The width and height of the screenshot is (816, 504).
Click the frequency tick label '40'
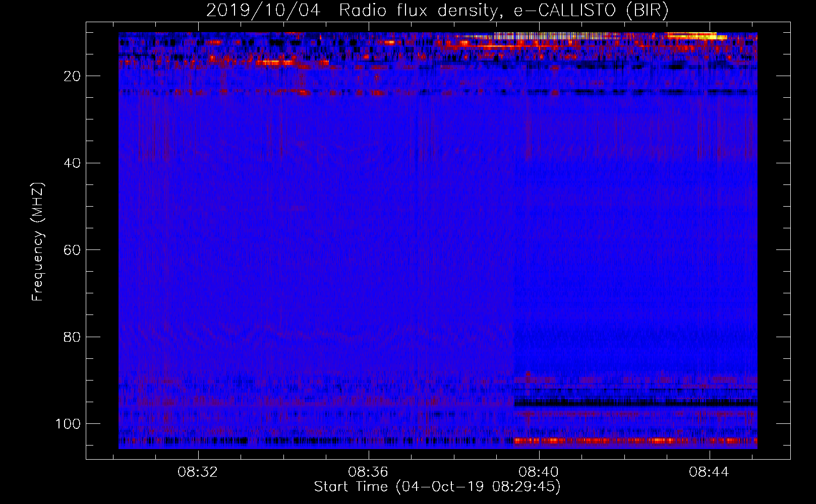[72, 163]
